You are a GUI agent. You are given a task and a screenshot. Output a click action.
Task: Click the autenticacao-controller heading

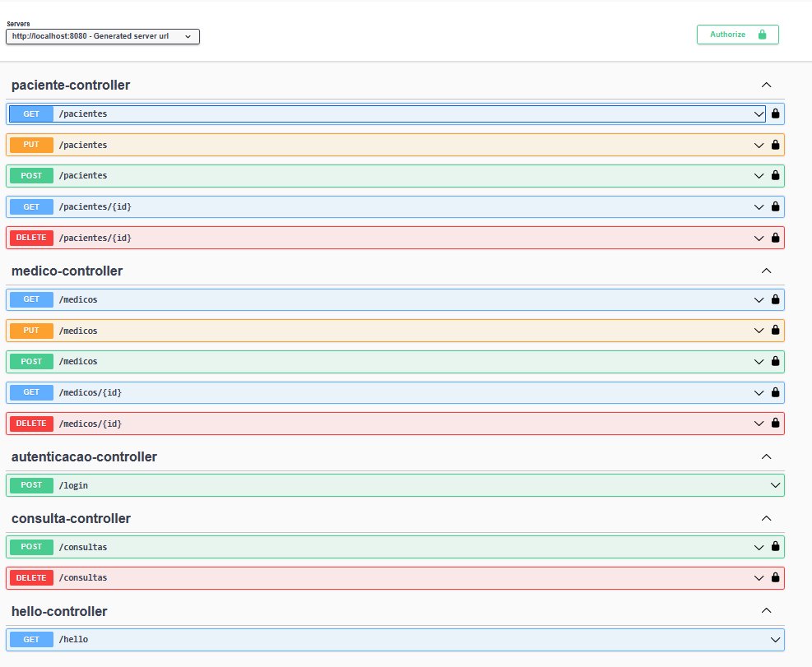tap(84, 456)
